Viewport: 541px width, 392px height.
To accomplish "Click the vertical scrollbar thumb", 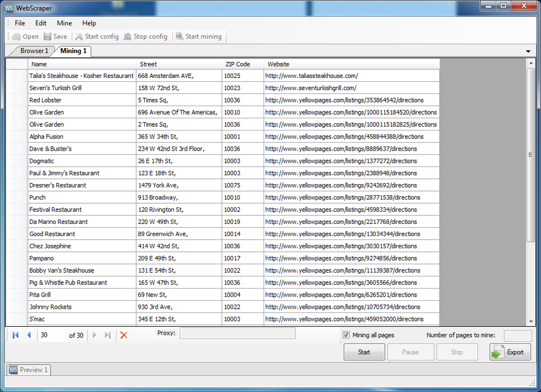I will coord(530,155).
